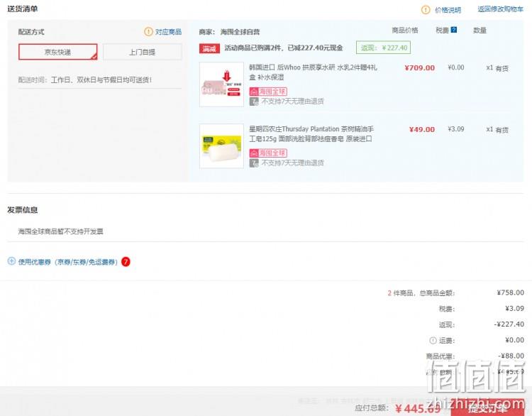This screenshot has width=532, height=416.
Task: Go back via 返回修改购物车 link
Action: [x=501, y=9]
